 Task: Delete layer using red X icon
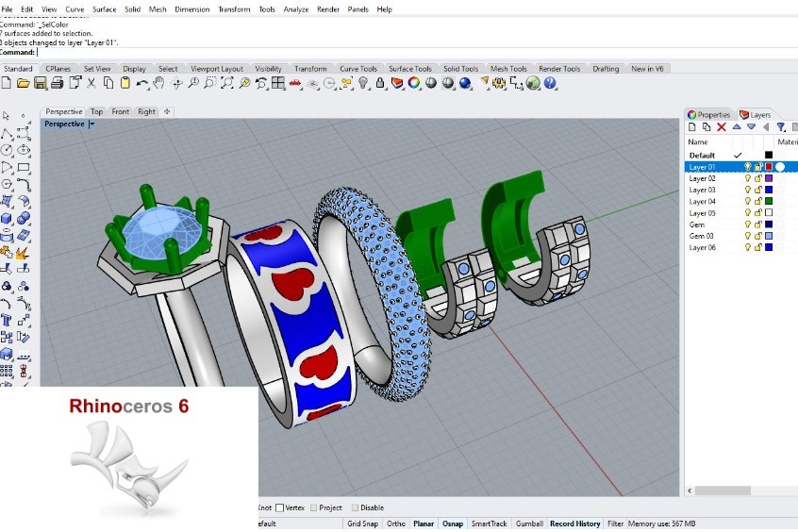coord(722,126)
